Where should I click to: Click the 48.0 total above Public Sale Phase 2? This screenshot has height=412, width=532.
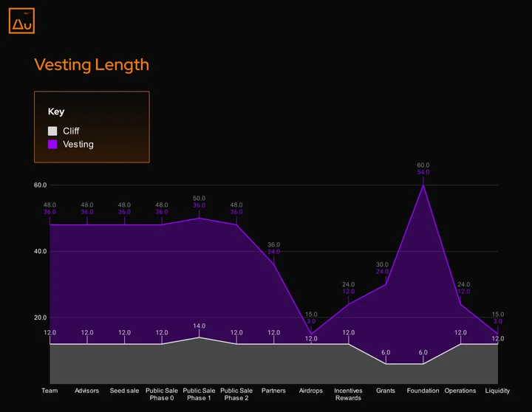236,205
